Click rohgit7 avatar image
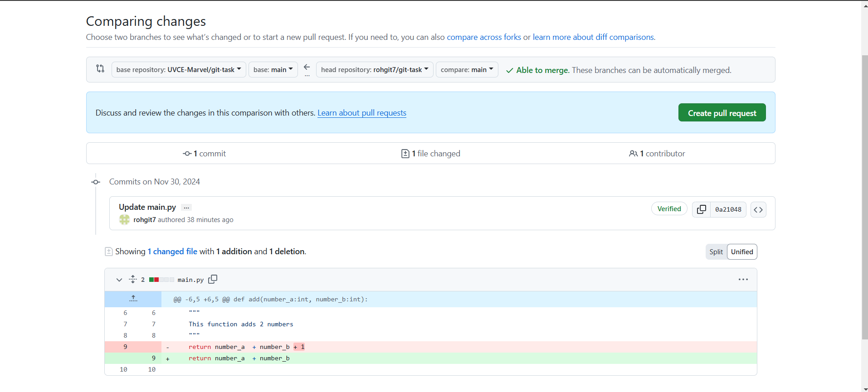868x392 pixels. (124, 220)
